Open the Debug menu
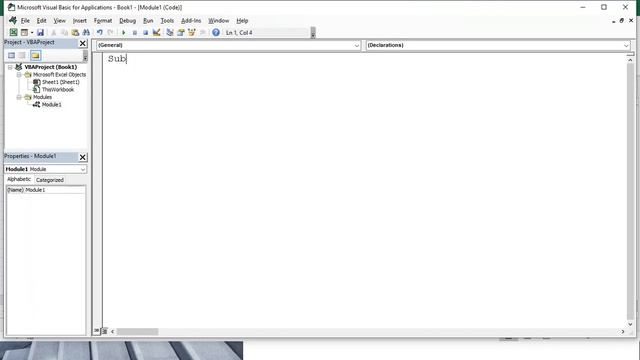The height and width of the screenshot is (360, 640). coord(127,20)
